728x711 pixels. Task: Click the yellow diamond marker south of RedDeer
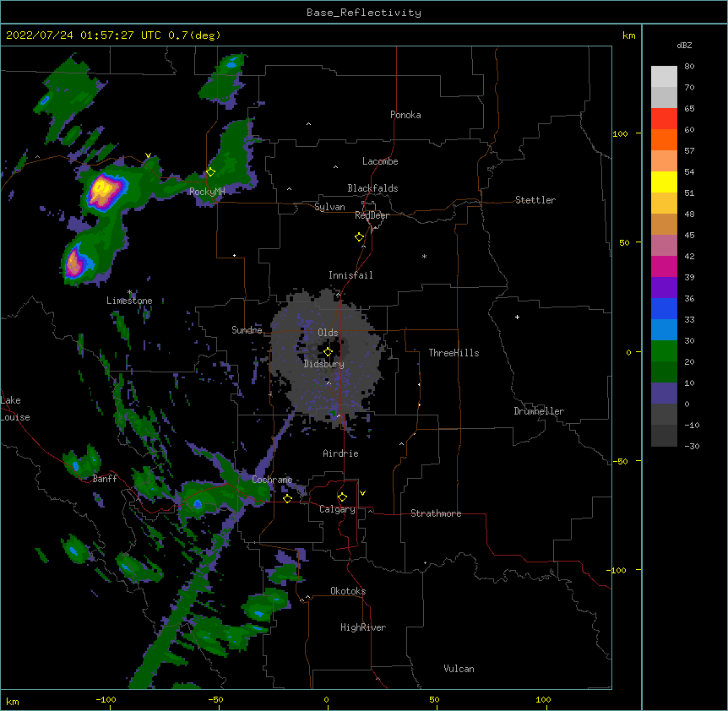tap(359, 237)
